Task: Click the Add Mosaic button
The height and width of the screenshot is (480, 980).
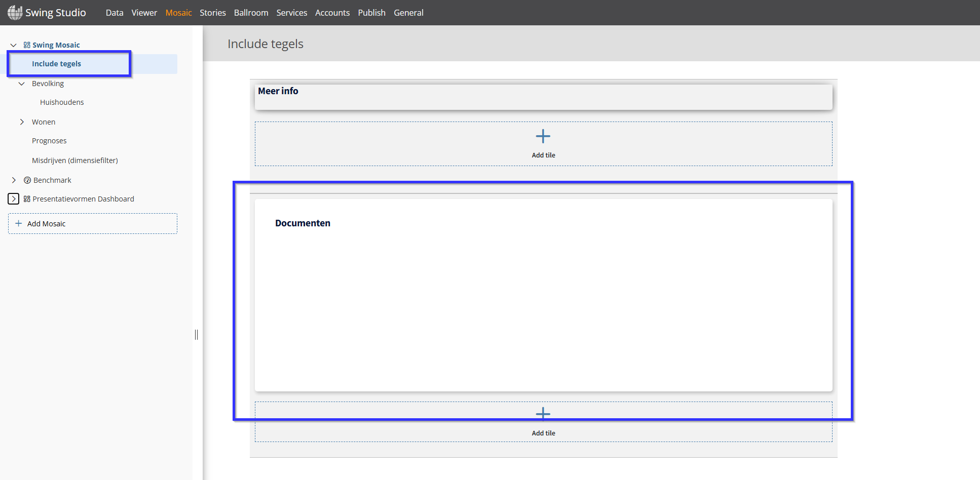Action: coord(93,223)
